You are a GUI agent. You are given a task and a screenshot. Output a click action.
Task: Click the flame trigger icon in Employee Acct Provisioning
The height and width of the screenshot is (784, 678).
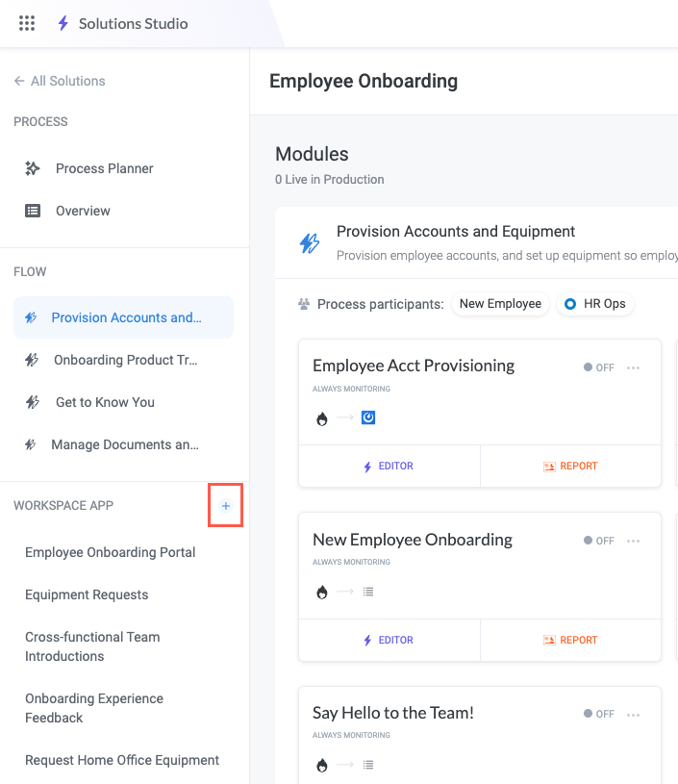tap(321, 418)
